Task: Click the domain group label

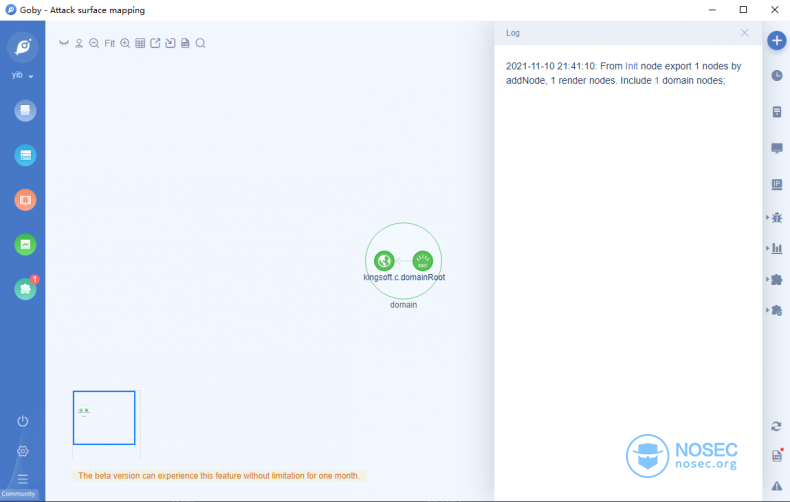Action: pos(404,305)
